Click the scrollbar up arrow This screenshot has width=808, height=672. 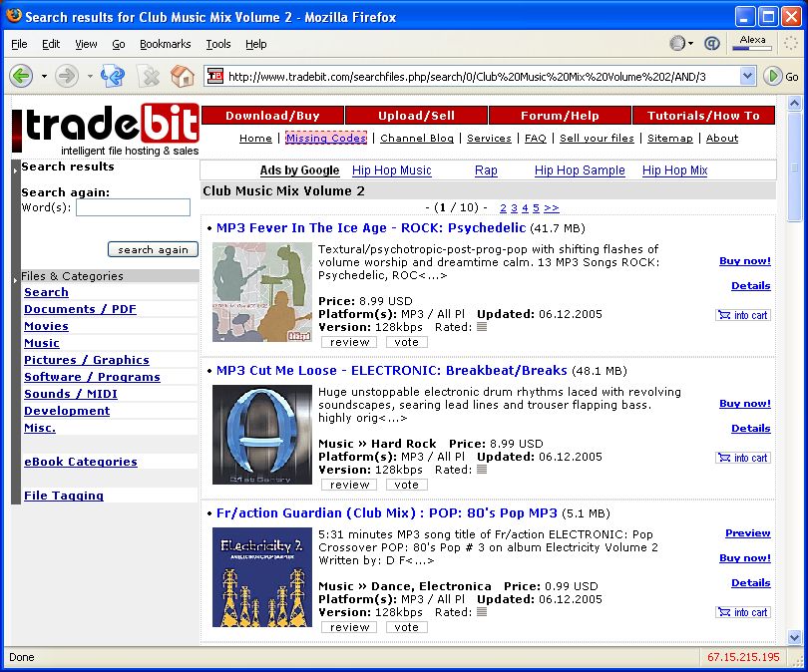tap(795, 104)
